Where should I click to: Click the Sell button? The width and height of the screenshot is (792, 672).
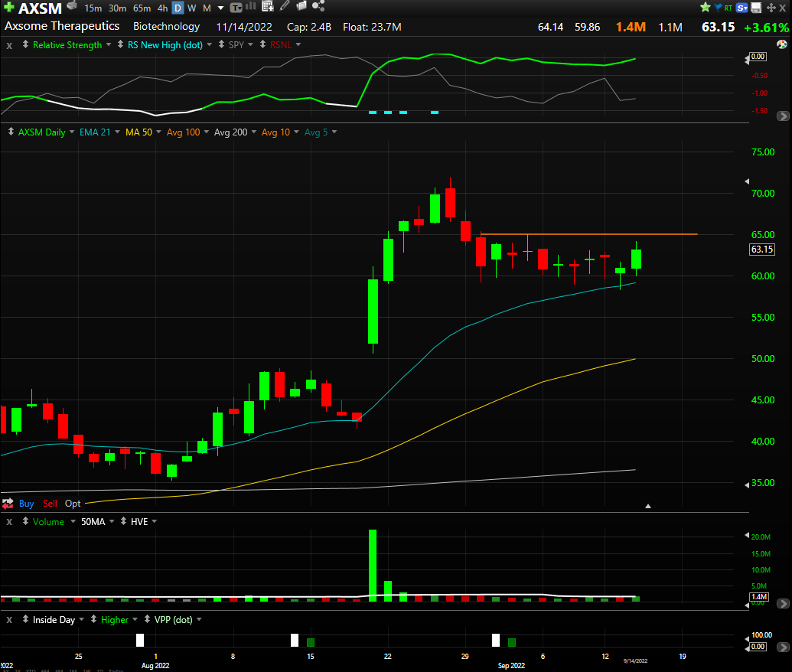pos(50,504)
